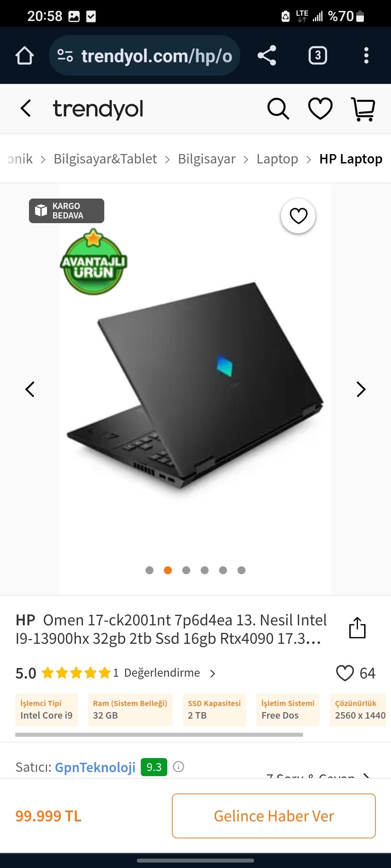Show previous product image with left arrow

[x=30, y=390]
